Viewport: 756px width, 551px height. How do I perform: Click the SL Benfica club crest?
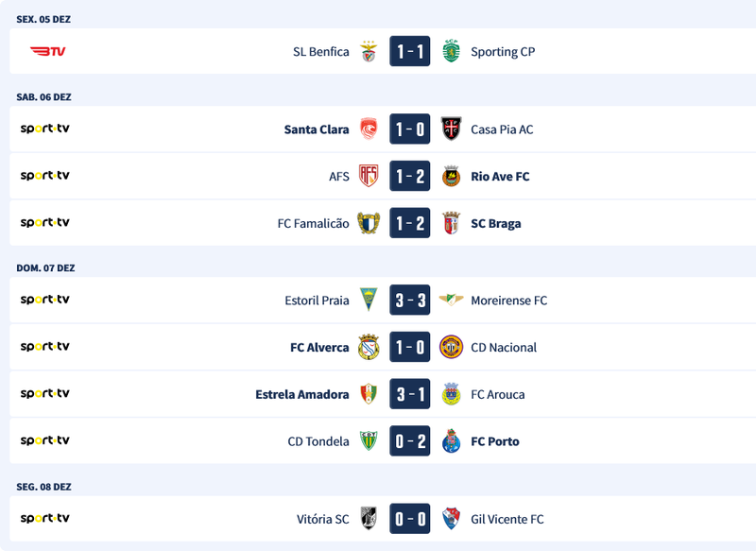tap(369, 52)
